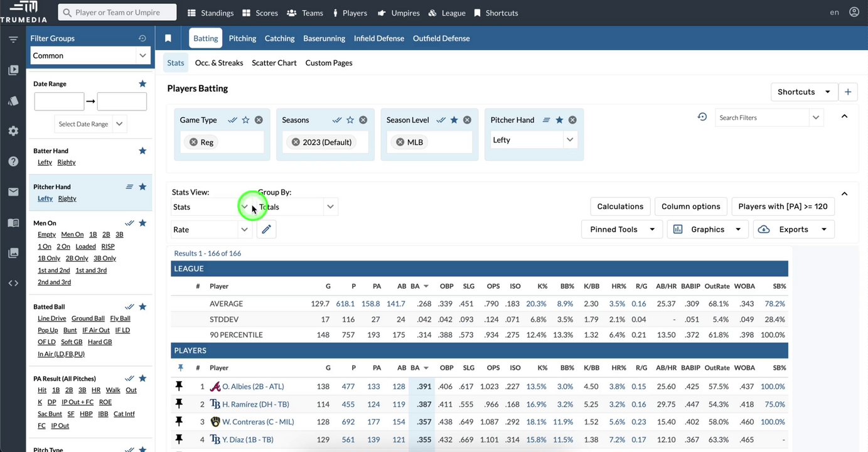Open the help question mark icon
Viewport: 868px width, 452px height.
13,161
